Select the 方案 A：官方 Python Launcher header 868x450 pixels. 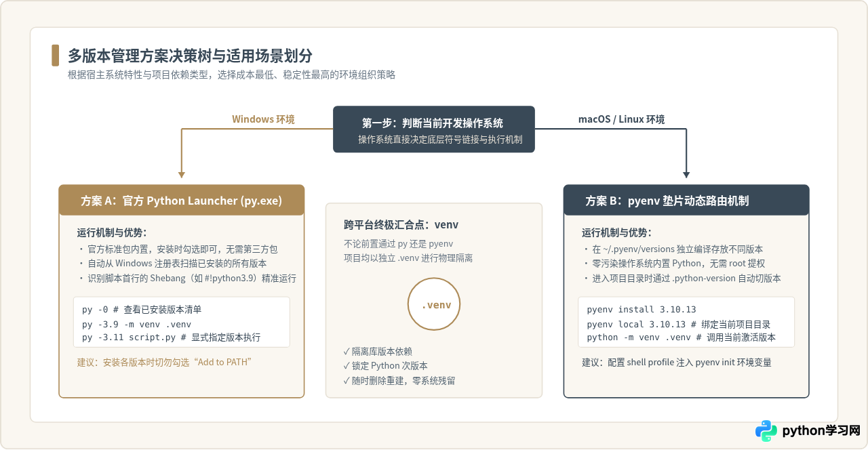pos(181,201)
